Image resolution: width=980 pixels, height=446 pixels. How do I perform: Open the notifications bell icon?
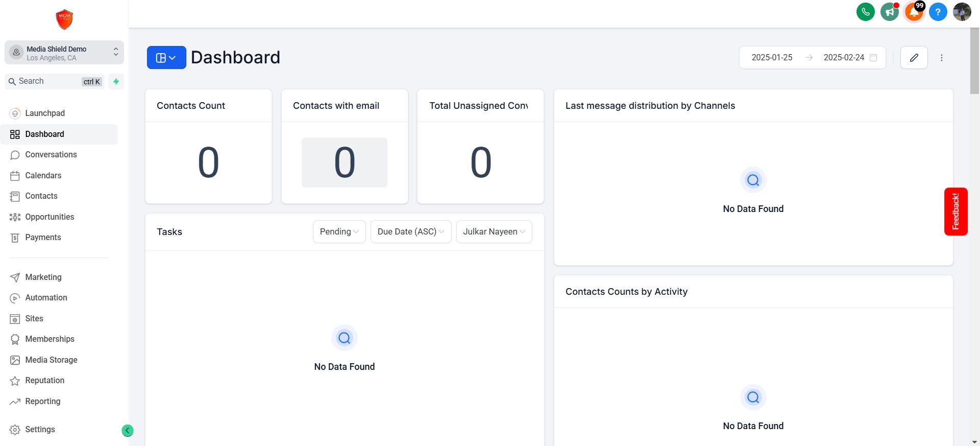tap(914, 12)
